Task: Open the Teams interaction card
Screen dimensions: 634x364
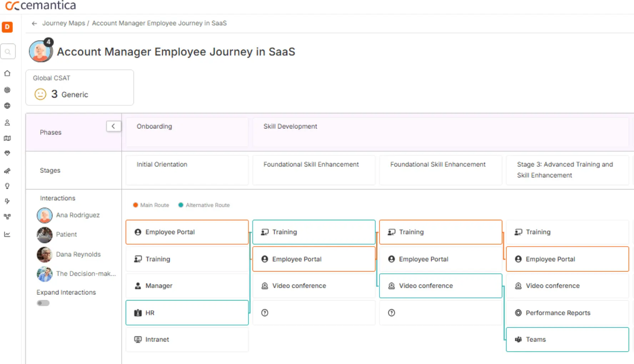Action: [567, 339]
